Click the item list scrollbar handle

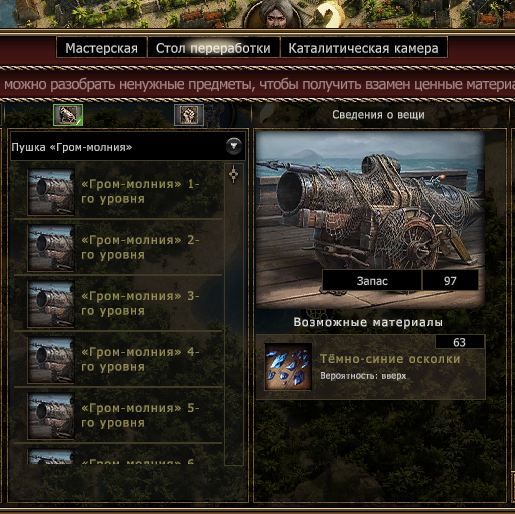(x=234, y=174)
